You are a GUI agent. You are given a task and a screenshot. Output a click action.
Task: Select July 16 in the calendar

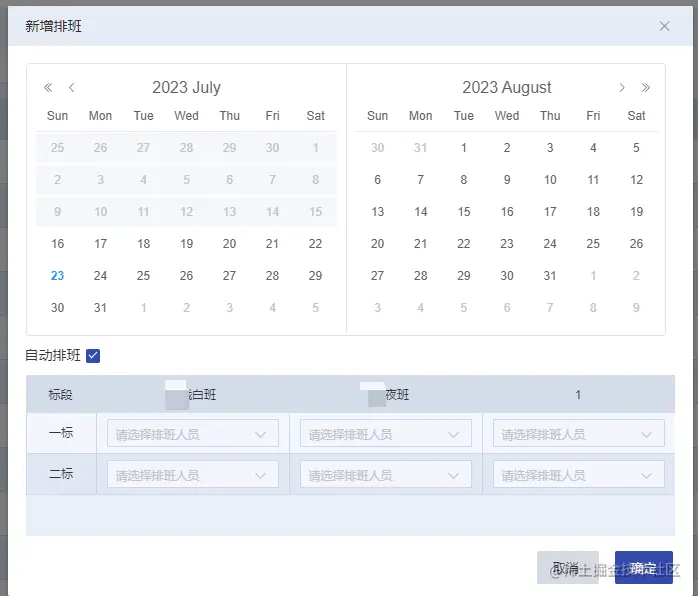tap(57, 244)
